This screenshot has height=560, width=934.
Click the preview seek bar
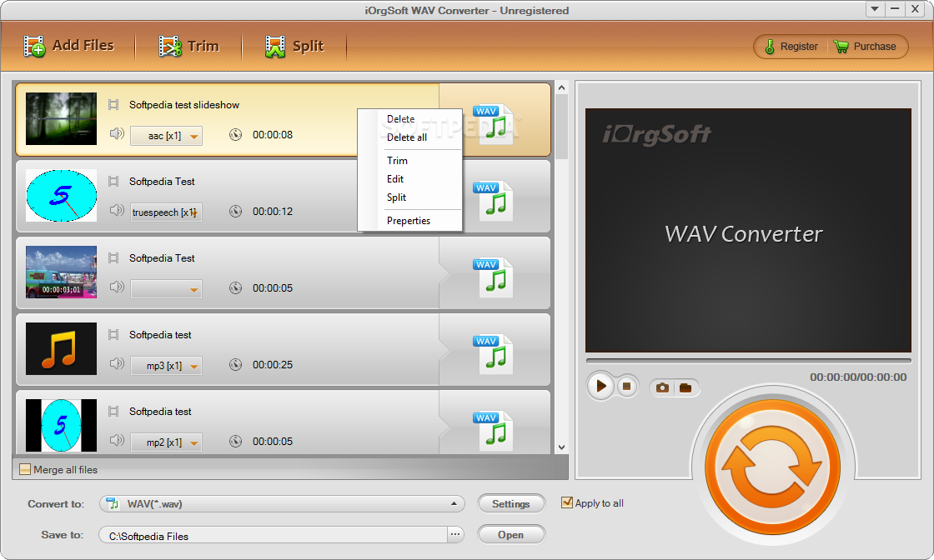click(x=749, y=361)
